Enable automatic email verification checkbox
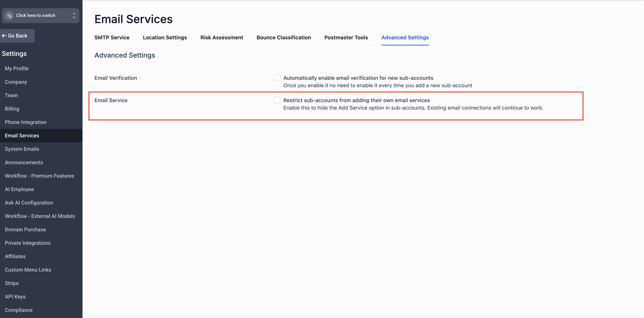 [277, 78]
